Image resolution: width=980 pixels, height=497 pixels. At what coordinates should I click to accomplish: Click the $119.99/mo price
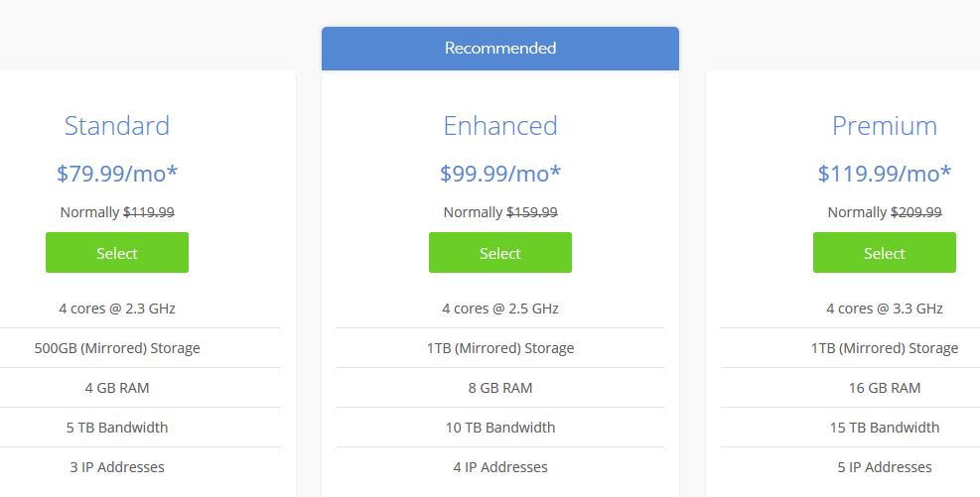(x=885, y=173)
